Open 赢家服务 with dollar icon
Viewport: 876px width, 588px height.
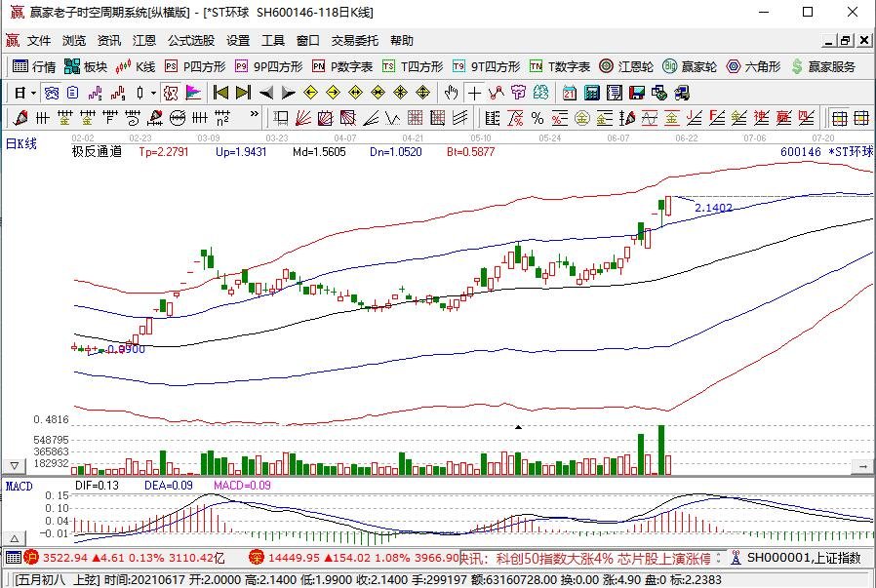pyautogui.click(x=823, y=67)
